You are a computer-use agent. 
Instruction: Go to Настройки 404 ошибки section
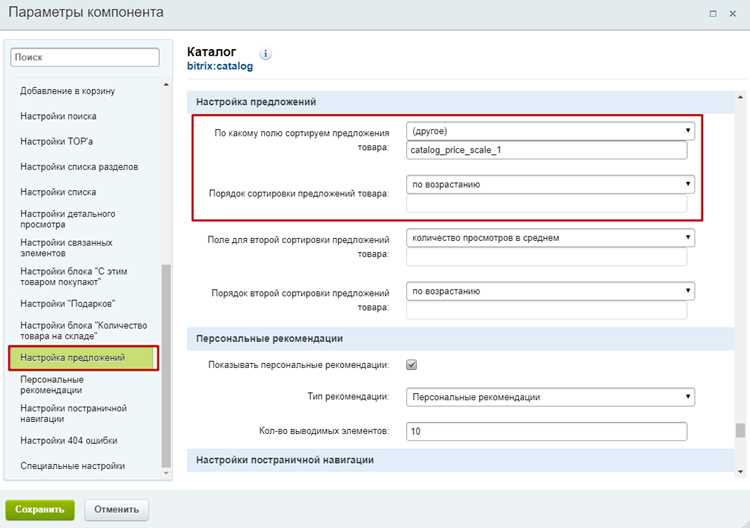pos(69,440)
